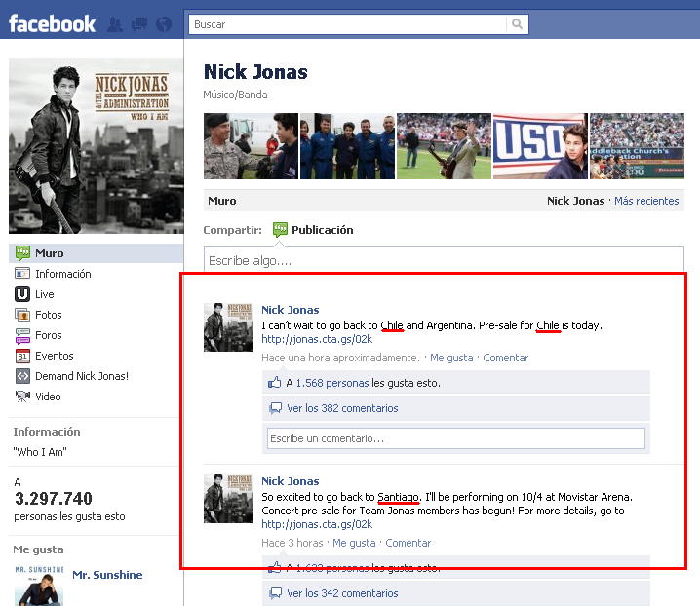
Task: Open jonas.cta.gs link in Chile post
Action: click(317, 339)
